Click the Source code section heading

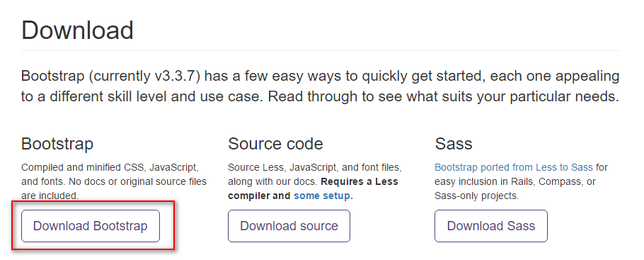[275, 144]
